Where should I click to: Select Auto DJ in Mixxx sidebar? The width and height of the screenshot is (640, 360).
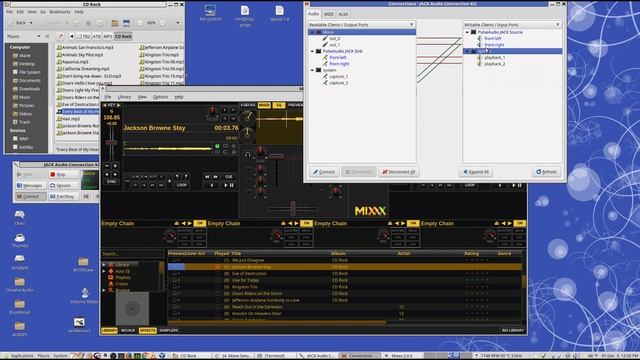pyautogui.click(x=122, y=271)
